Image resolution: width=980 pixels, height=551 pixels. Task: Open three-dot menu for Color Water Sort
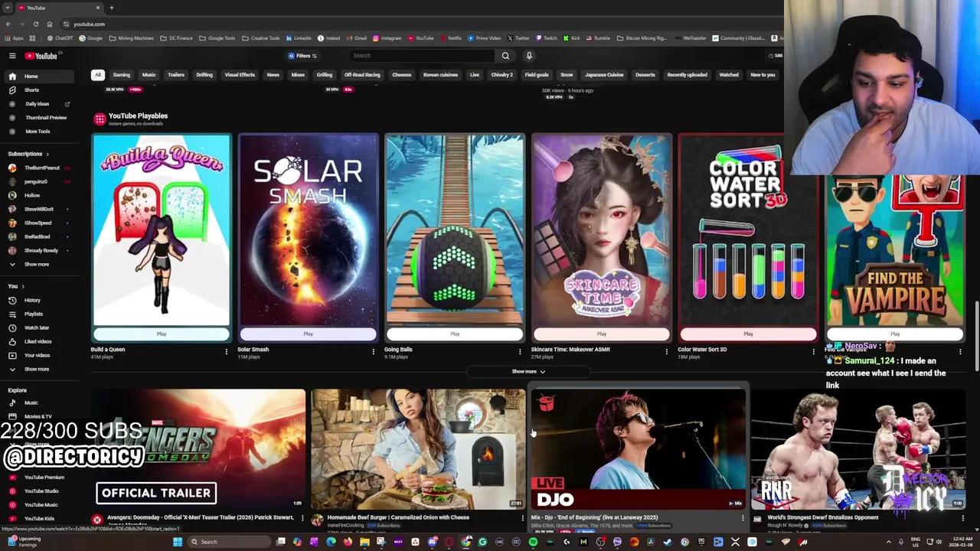tap(813, 351)
